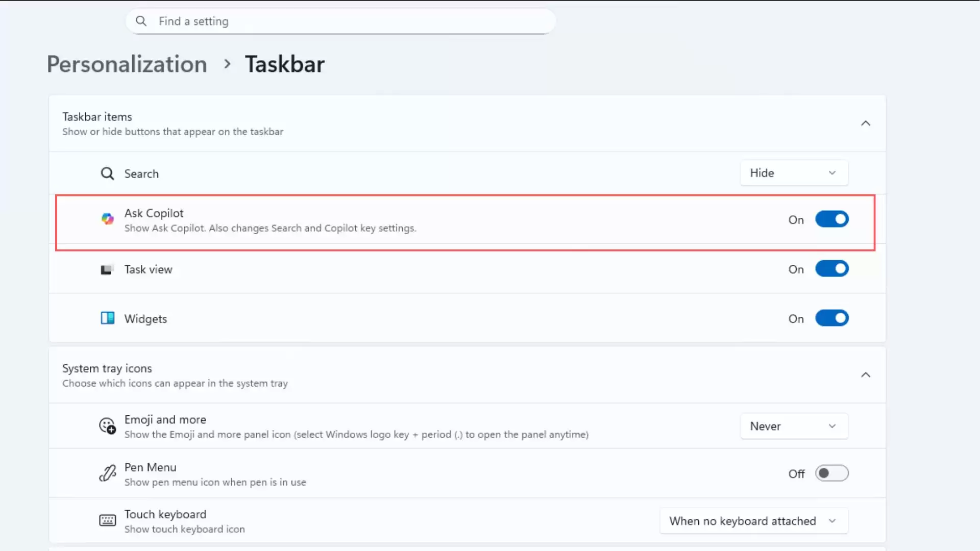Switch off the Widgets toggle

coord(831,318)
